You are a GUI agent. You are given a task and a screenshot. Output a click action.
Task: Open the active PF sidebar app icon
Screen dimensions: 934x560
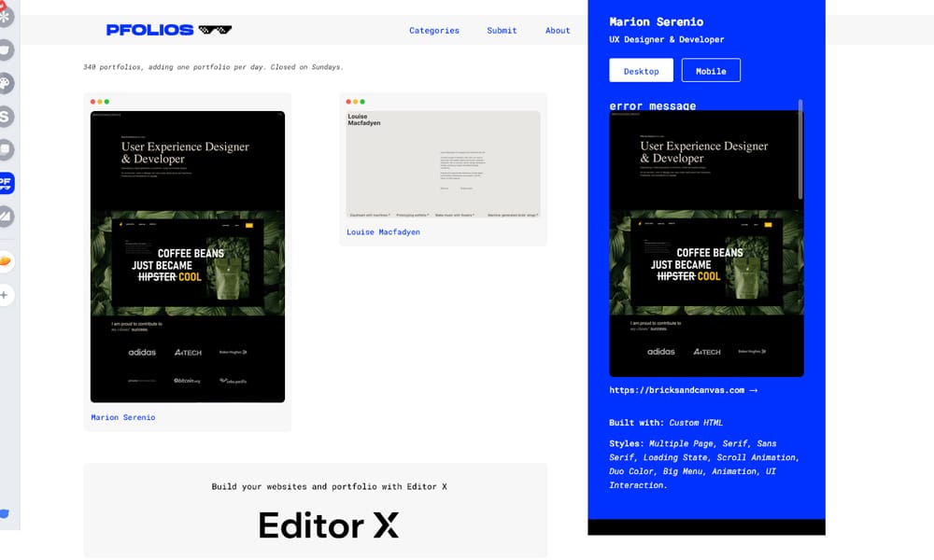pos(6,182)
